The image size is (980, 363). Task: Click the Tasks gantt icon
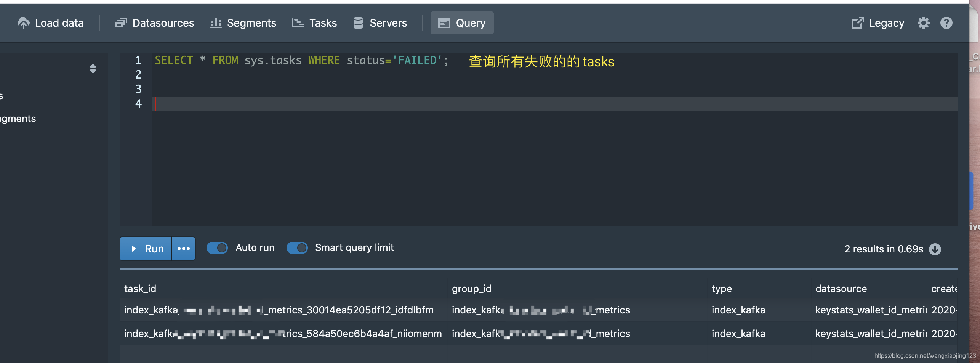coord(298,23)
